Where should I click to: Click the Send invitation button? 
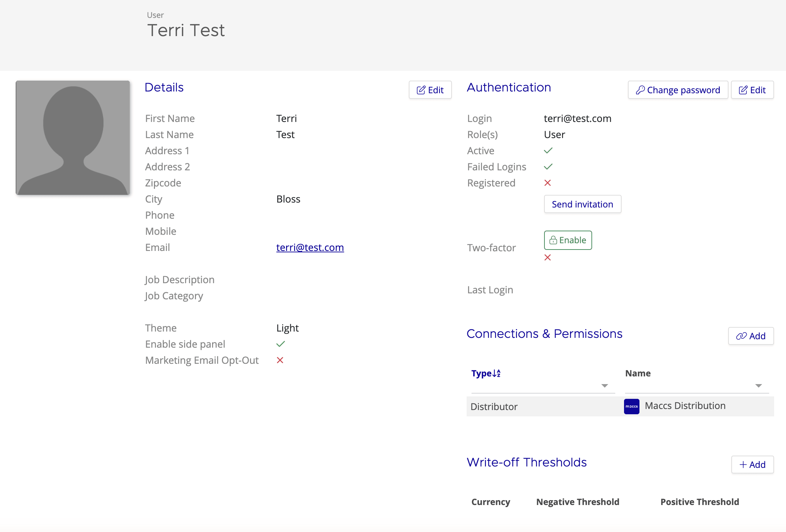coord(582,204)
